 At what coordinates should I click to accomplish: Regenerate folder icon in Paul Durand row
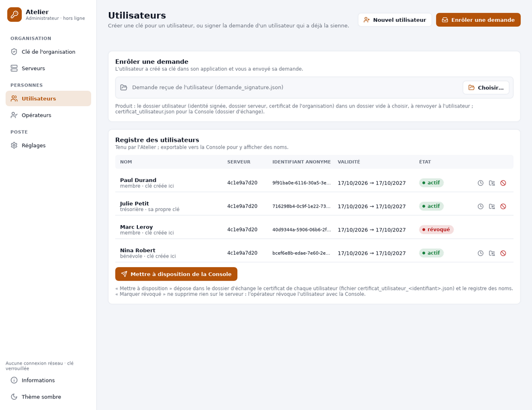[x=492, y=183]
